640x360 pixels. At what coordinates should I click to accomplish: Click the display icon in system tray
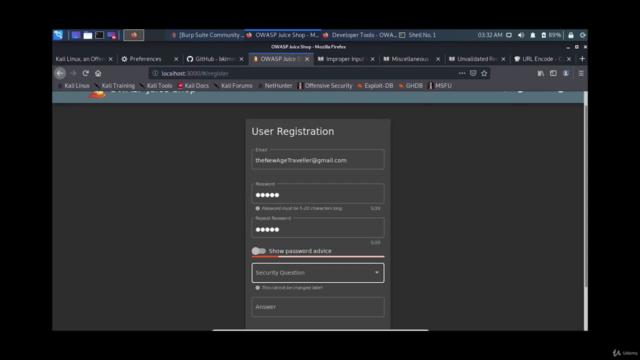tap(509, 35)
